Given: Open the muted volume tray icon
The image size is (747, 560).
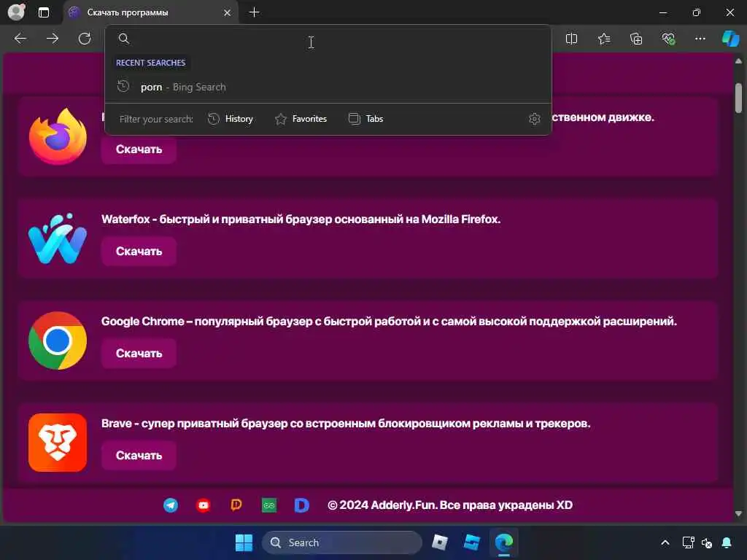Looking at the screenshot, I should coord(707,542).
